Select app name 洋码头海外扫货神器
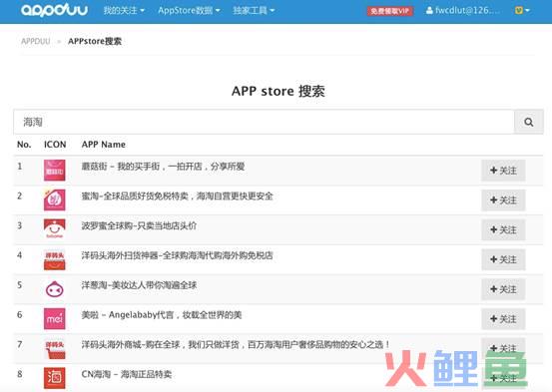 pyautogui.click(x=177, y=255)
